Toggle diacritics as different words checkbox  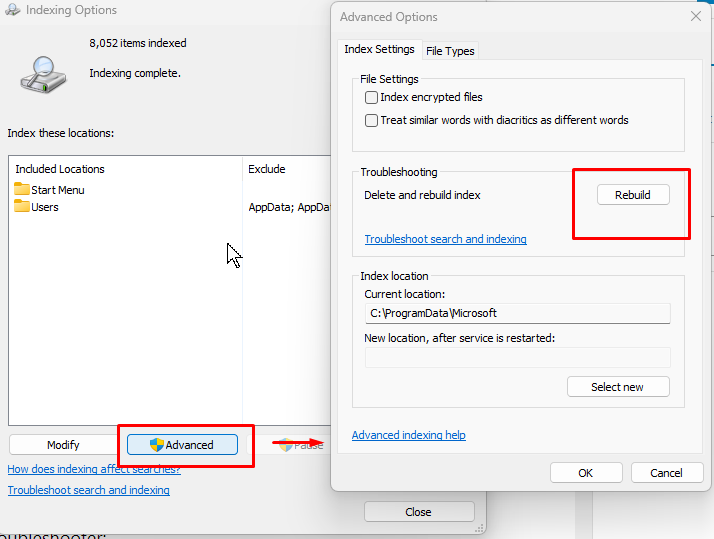[372, 120]
